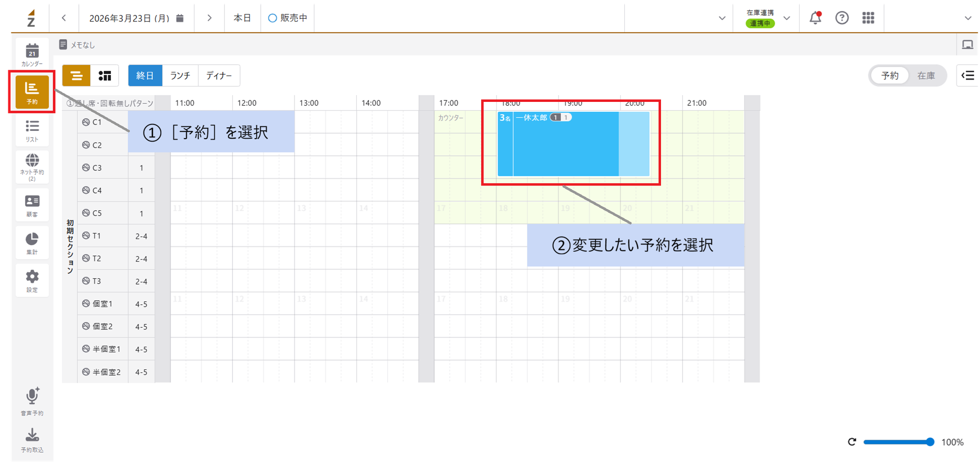Click the Z app logo
Image resolution: width=980 pixels, height=462 pixels.
pyautogui.click(x=31, y=18)
